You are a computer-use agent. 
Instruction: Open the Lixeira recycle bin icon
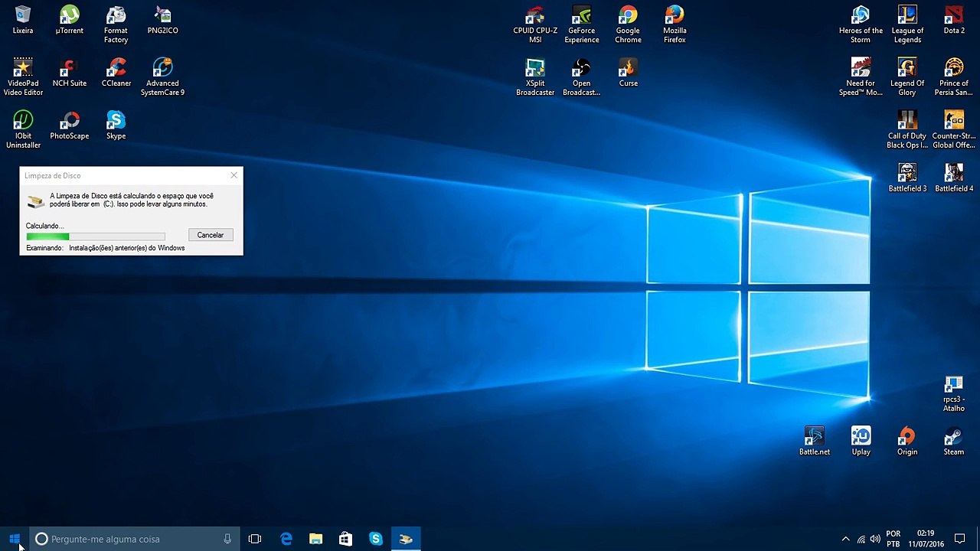23,21
